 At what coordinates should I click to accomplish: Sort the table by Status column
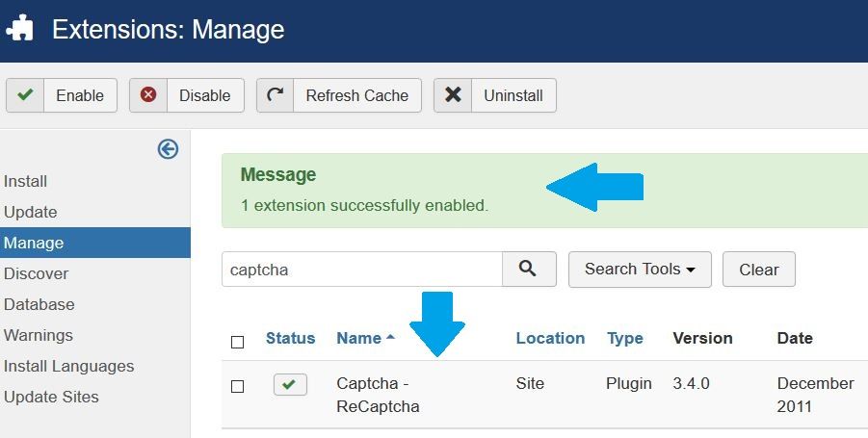coord(290,338)
